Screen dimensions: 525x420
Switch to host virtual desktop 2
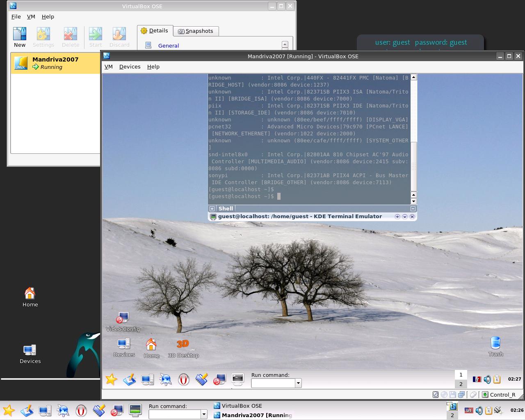[452, 415]
